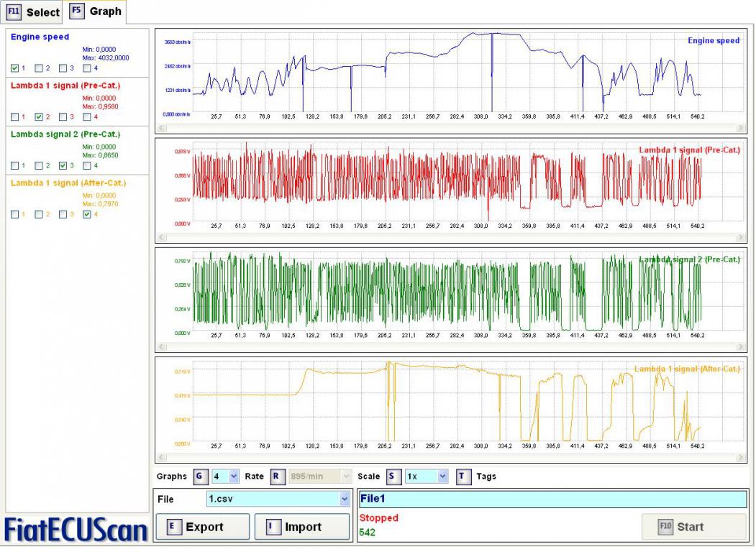756x552 pixels.
Task: Open the Scale dropdown showing 1x
Action: pyautogui.click(x=442, y=477)
